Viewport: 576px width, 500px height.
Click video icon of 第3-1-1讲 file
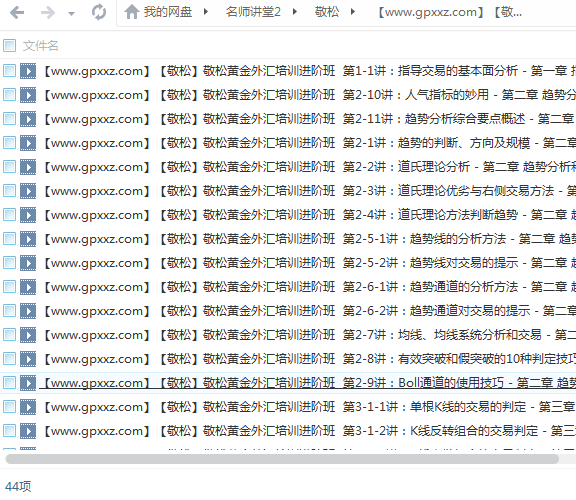[x=28, y=407]
